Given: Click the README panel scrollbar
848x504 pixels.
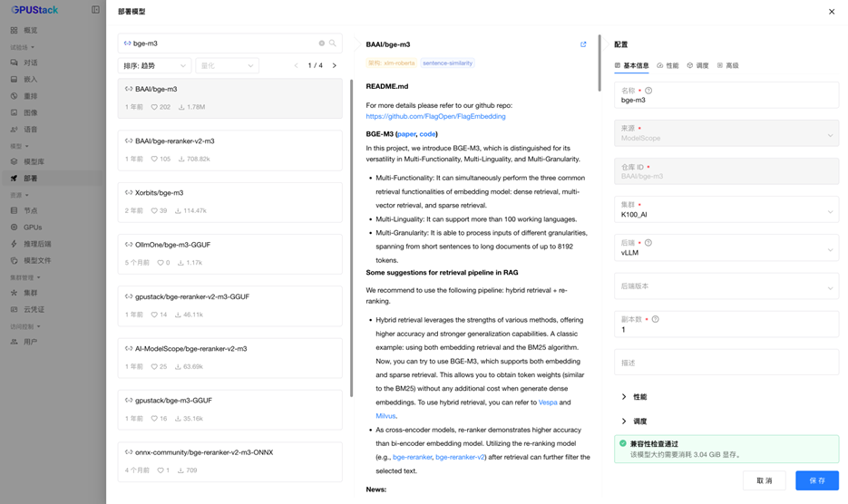Looking at the screenshot, I should (599, 63).
